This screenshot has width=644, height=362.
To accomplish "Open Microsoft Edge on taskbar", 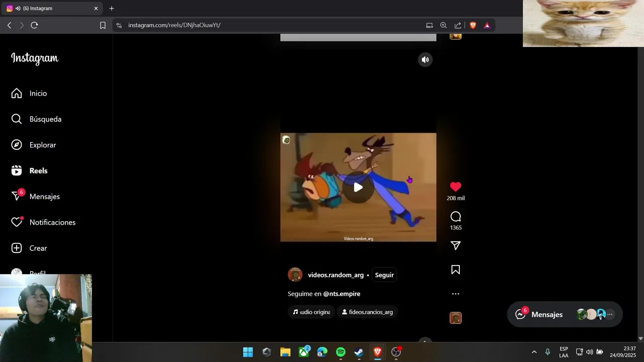I will (322, 352).
